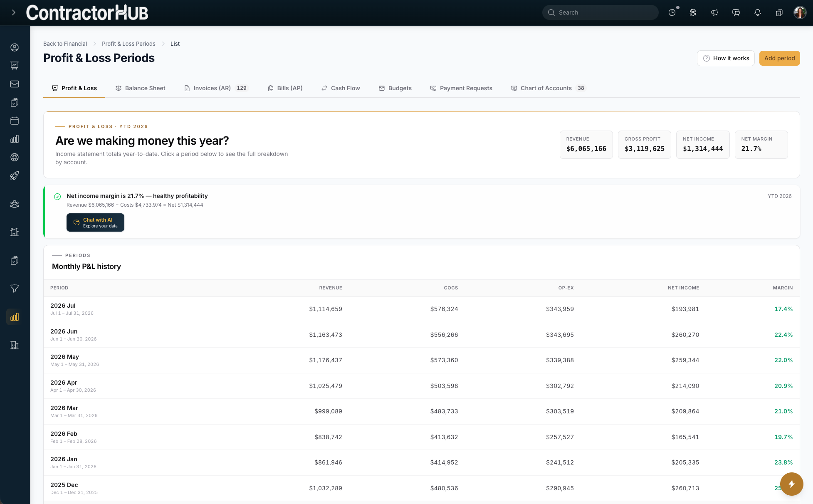Click the bug report icon in header
Screen dimensions: 813x504
pyautogui.click(x=693, y=12)
